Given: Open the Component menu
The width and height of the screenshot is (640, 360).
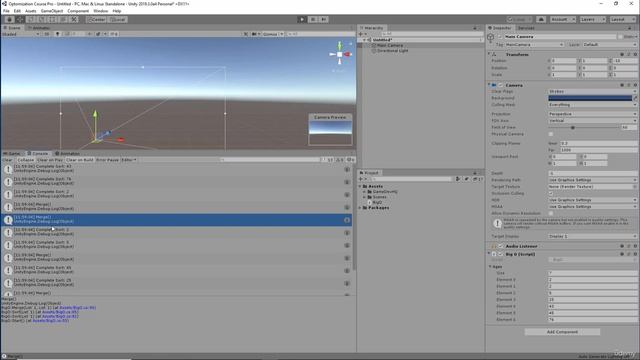Looking at the screenshot, I should click(x=78, y=11).
